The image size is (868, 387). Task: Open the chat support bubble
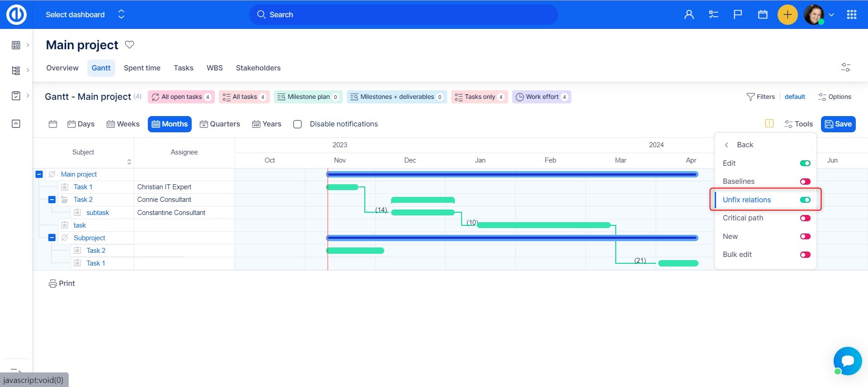847,361
